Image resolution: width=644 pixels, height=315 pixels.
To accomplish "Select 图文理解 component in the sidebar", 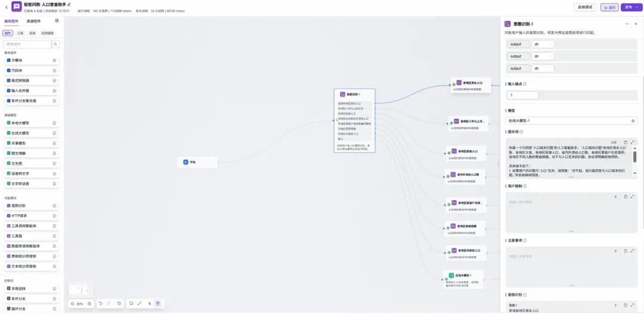I will (x=31, y=154).
